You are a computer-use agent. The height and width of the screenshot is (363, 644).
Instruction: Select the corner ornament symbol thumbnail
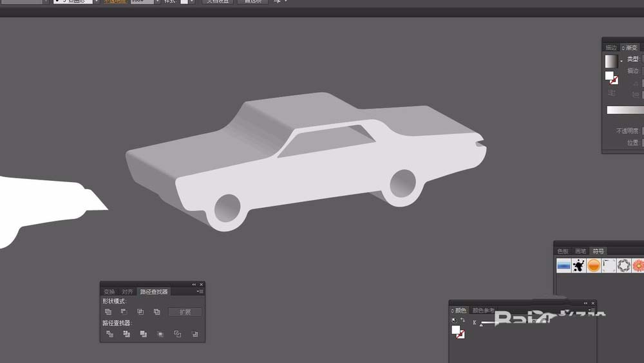click(x=609, y=265)
